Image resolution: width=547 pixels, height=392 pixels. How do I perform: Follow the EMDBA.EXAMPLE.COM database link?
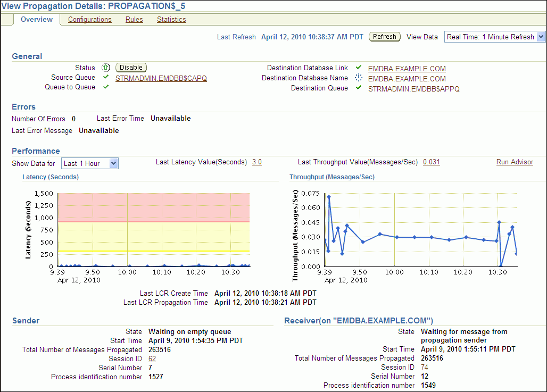pos(407,69)
